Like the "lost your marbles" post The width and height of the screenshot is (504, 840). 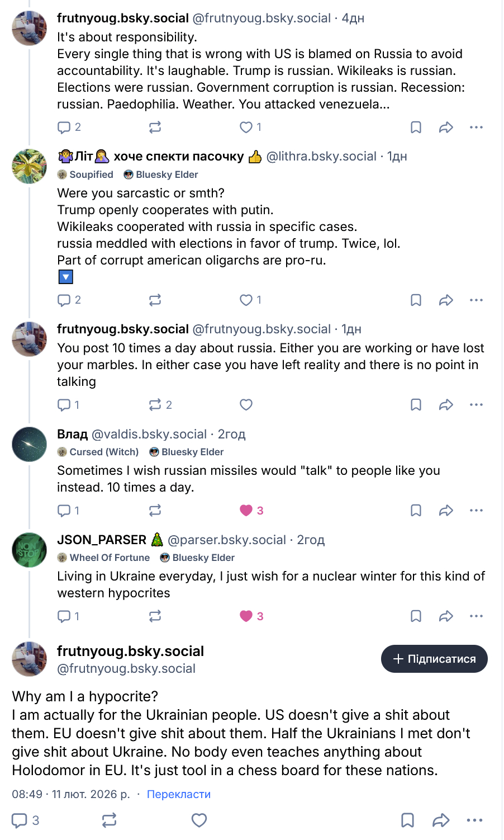[246, 405]
